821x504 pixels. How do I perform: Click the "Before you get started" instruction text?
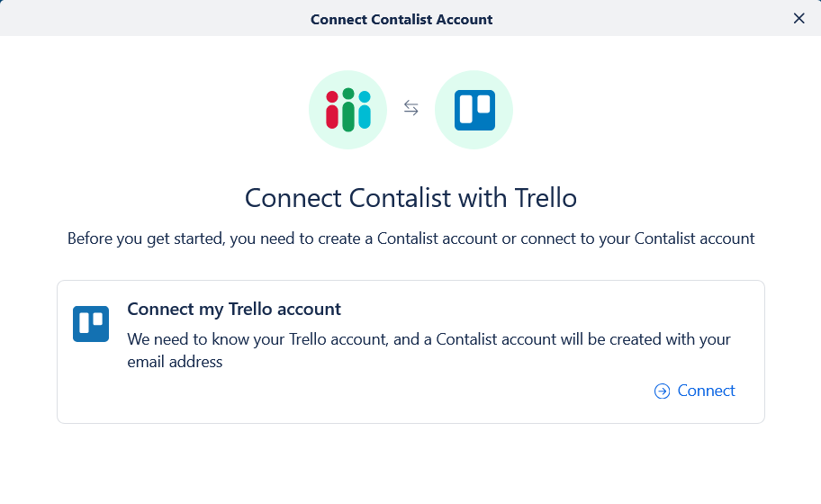click(410, 238)
